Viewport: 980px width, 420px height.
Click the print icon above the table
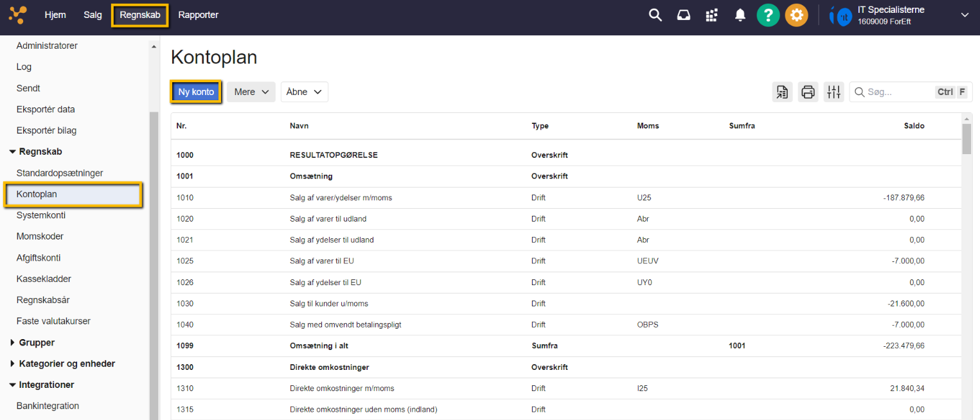point(808,92)
